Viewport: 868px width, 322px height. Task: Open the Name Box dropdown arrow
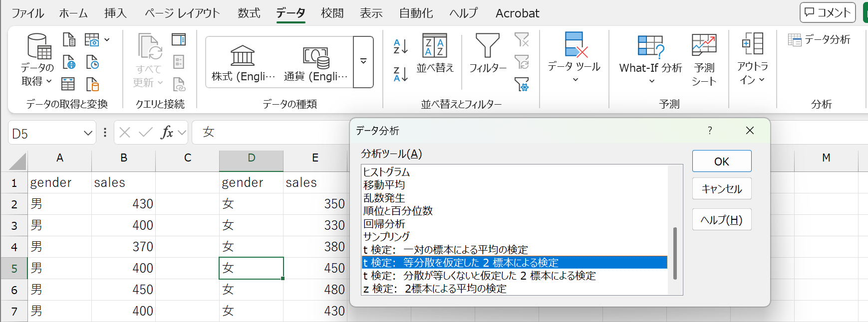[88, 133]
